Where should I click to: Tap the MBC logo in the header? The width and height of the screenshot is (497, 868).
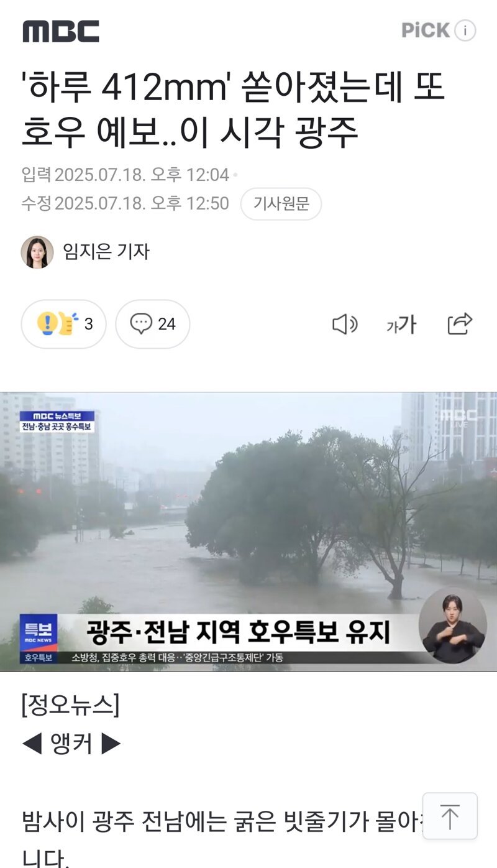(61, 31)
